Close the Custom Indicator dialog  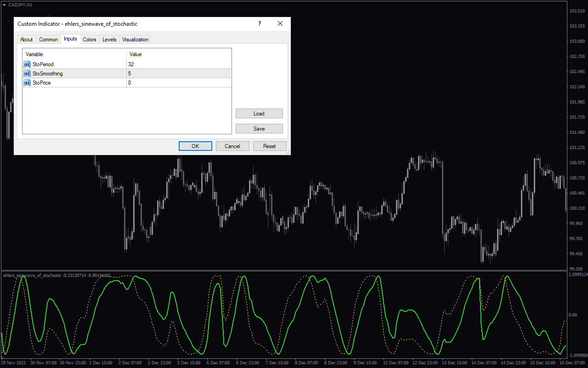pyautogui.click(x=280, y=24)
